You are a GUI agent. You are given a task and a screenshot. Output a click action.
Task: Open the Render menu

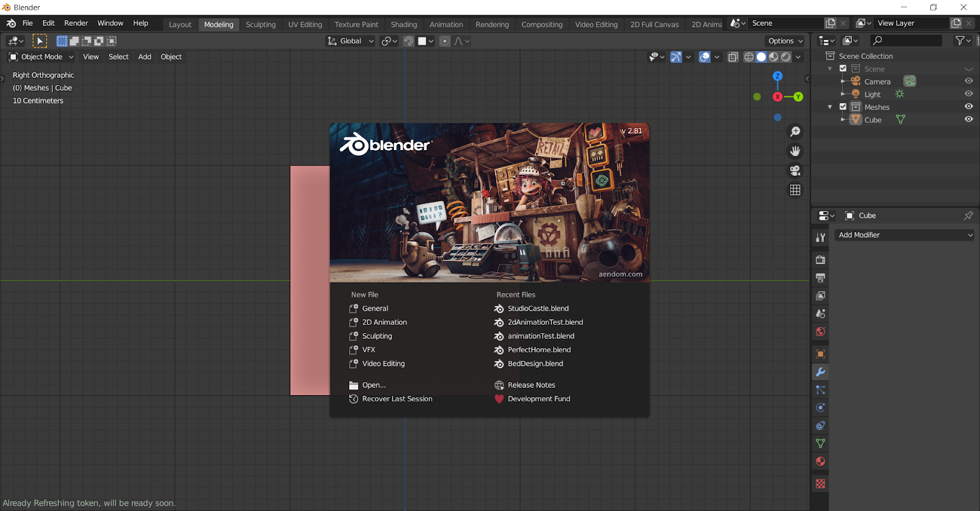click(x=76, y=23)
